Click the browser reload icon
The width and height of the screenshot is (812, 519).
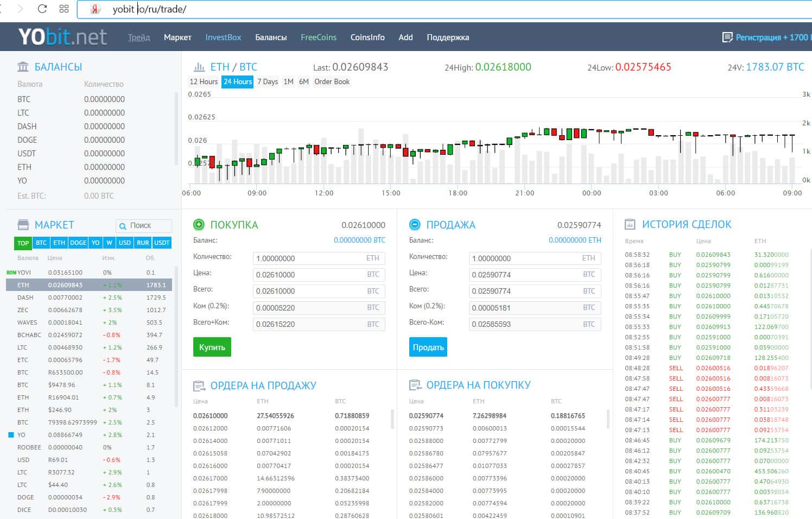(42, 9)
